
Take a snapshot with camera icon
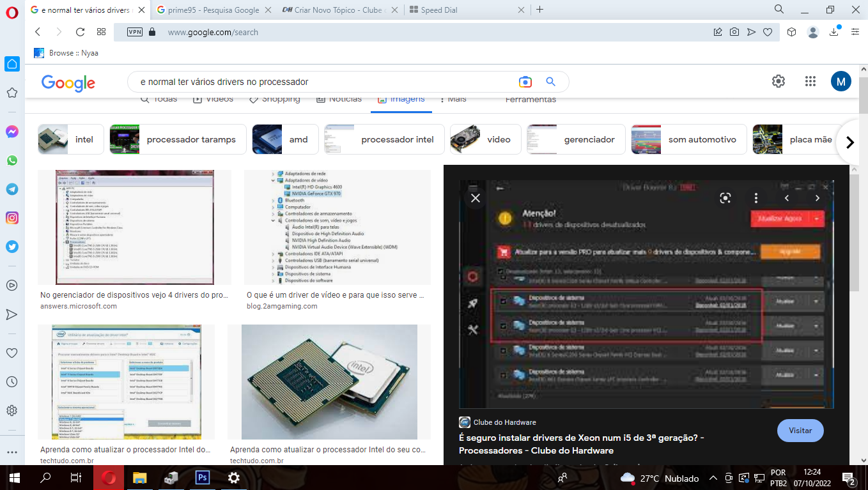pyautogui.click(x=734, y=32)
